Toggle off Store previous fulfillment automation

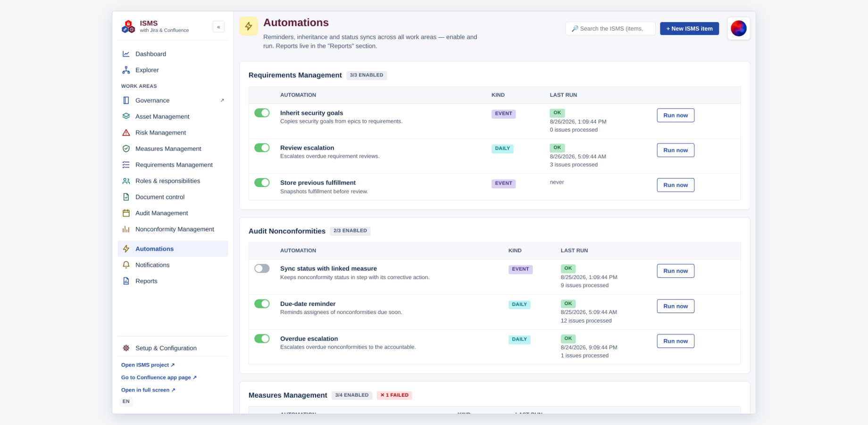click(262, 182)
